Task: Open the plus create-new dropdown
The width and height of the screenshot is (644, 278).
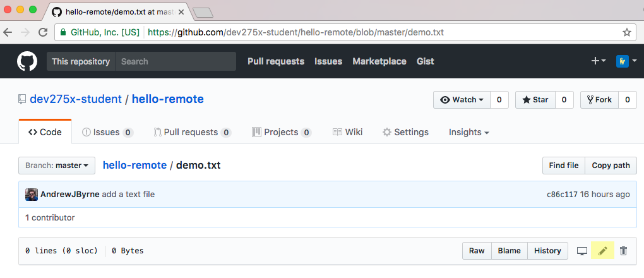Action: pos(599,61)
